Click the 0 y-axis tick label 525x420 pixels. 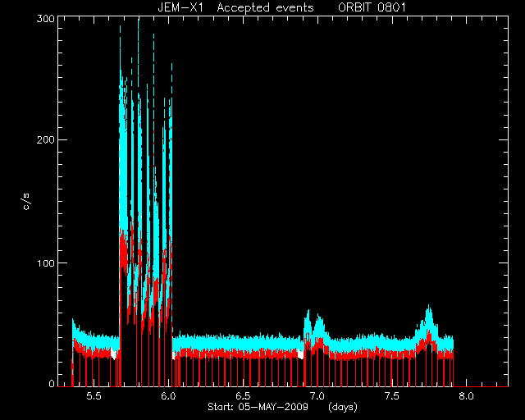tap(52, 384)
